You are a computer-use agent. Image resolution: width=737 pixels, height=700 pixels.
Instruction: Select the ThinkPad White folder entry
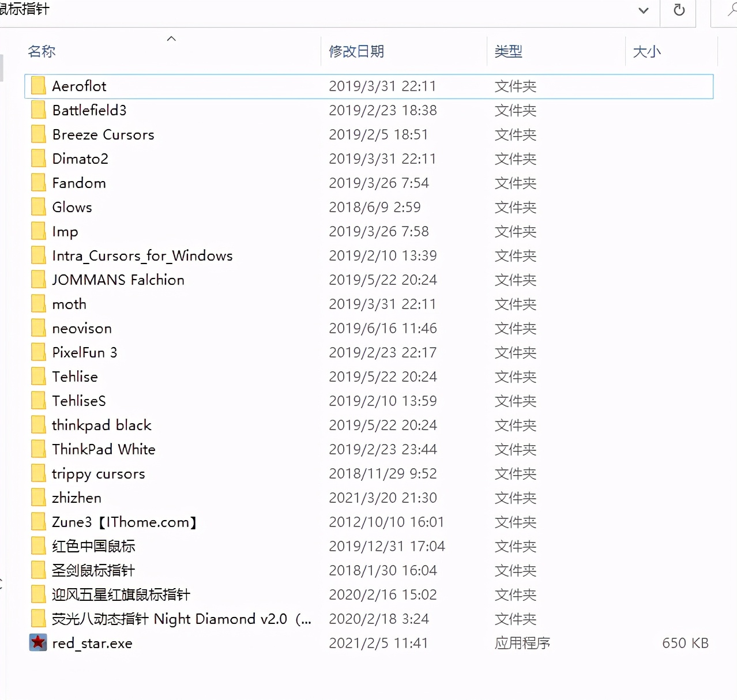pyautogui.click(x=104, y=449)
